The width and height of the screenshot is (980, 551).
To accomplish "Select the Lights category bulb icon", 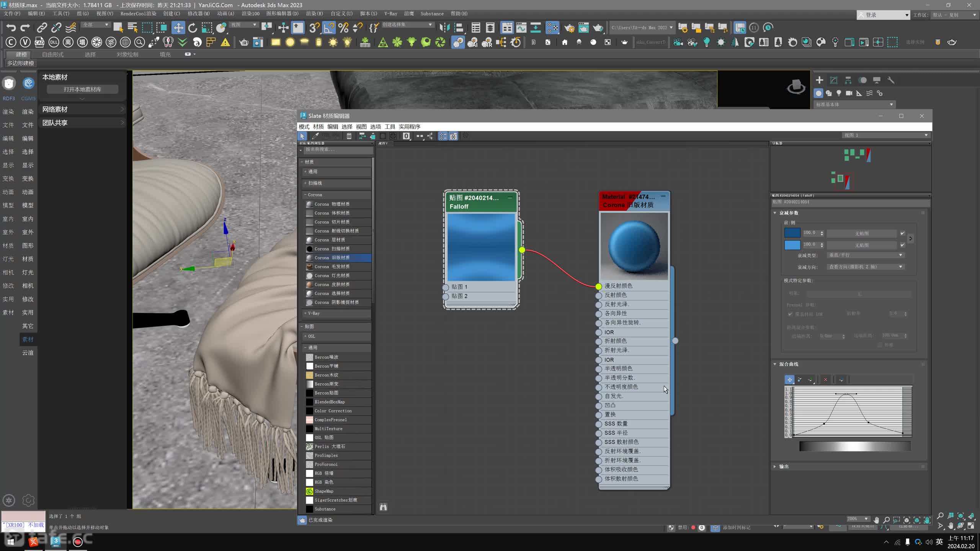I will tap(839, 93).
